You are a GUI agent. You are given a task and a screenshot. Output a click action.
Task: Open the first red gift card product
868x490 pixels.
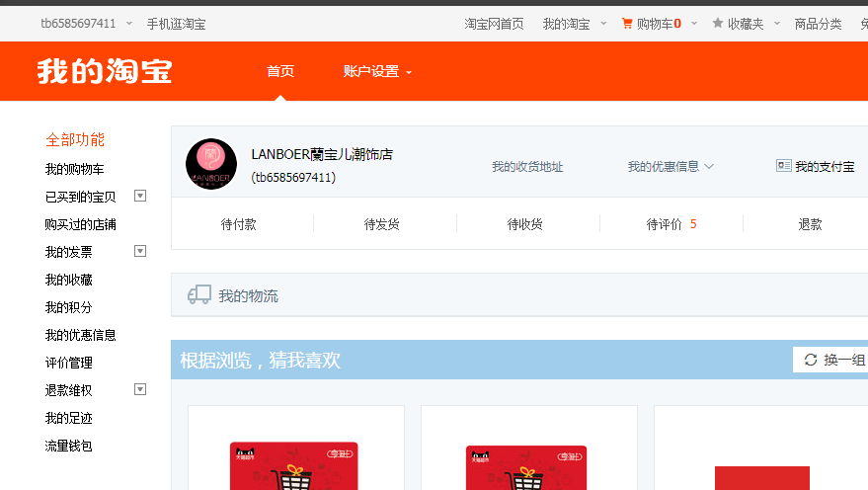tap(294, 465)
